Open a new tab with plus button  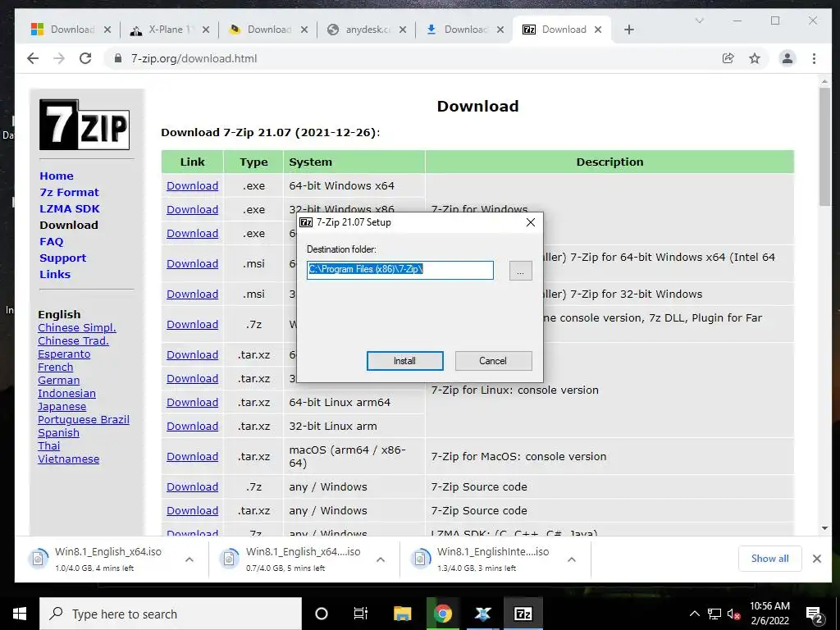[x=629, y=30]
